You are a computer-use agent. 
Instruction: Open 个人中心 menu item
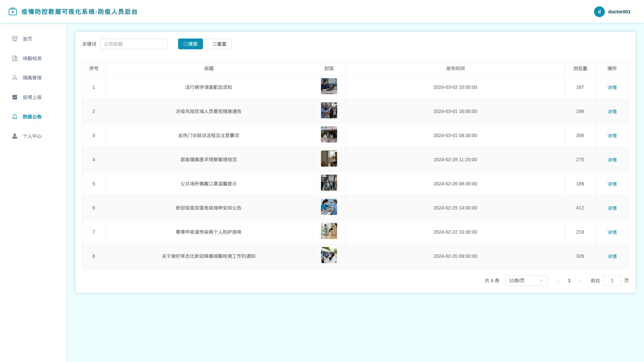[34, 136]
